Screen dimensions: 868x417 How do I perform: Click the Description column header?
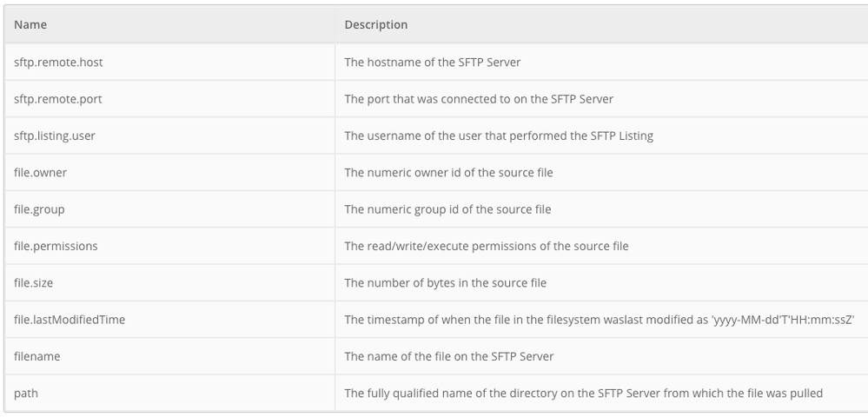click(x=375, y=24)
